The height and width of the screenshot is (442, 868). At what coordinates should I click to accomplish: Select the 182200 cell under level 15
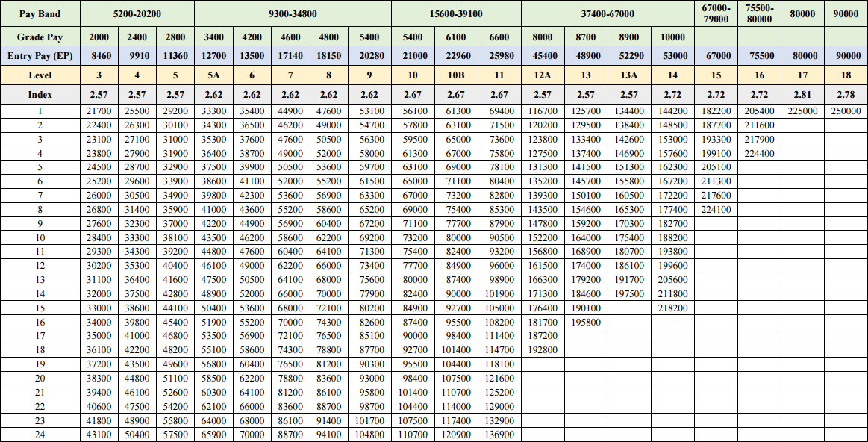pos(716,110)
